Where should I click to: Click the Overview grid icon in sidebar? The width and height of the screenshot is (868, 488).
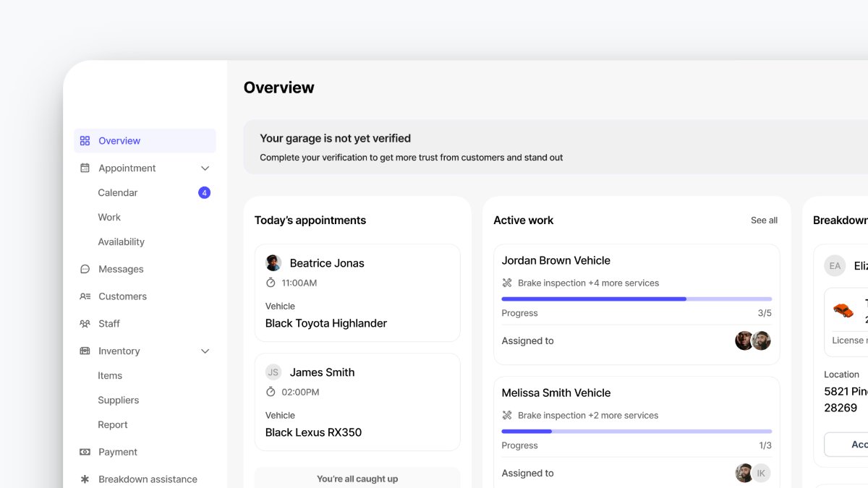coord(85,141)
